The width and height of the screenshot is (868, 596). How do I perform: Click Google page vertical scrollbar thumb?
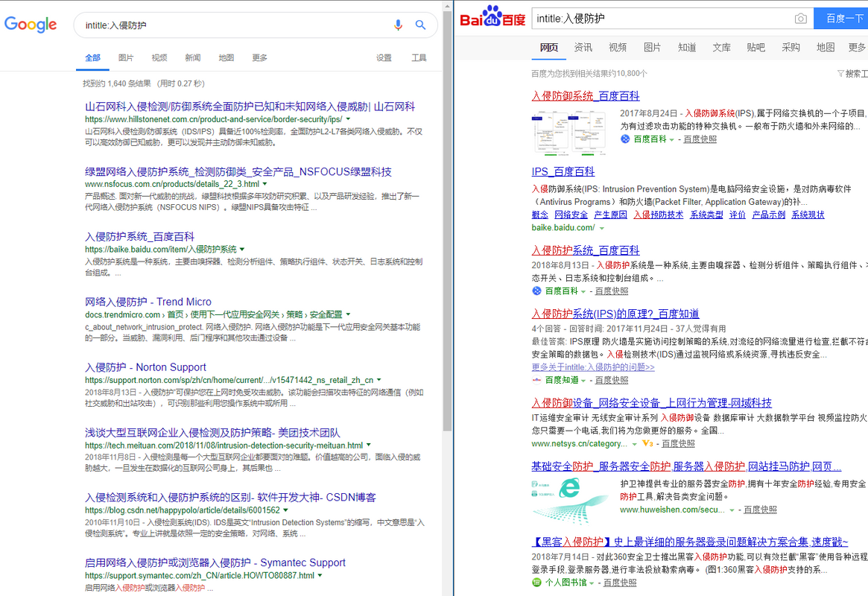(447, 221)
